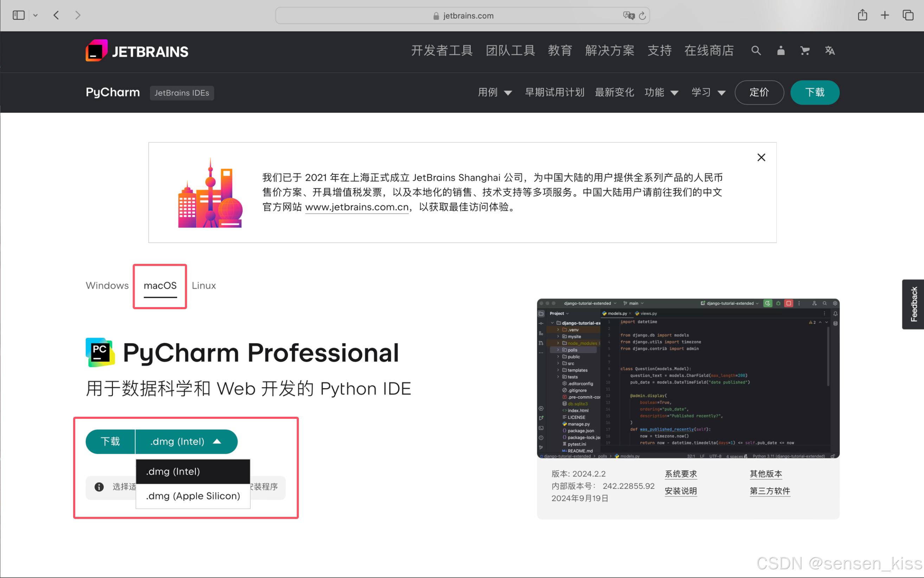Open the 教育 menu
This screenshot has width=924, height=578.
pos(560,51)
